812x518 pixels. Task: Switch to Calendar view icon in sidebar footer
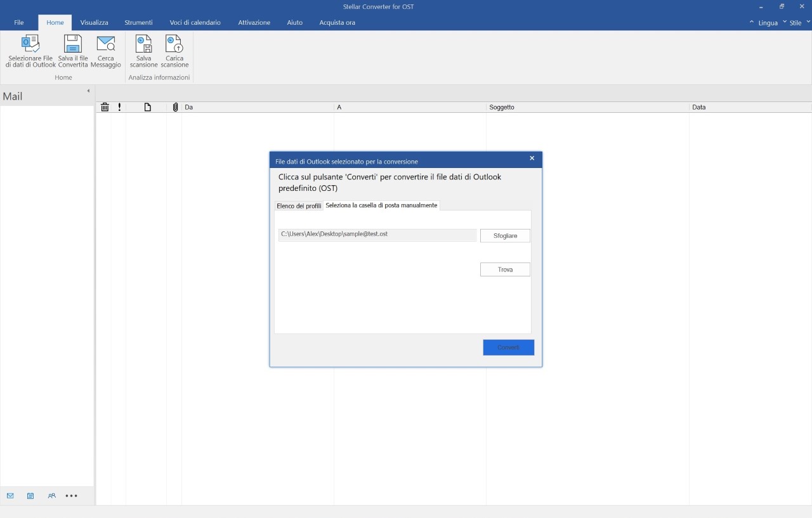[30, 496]
